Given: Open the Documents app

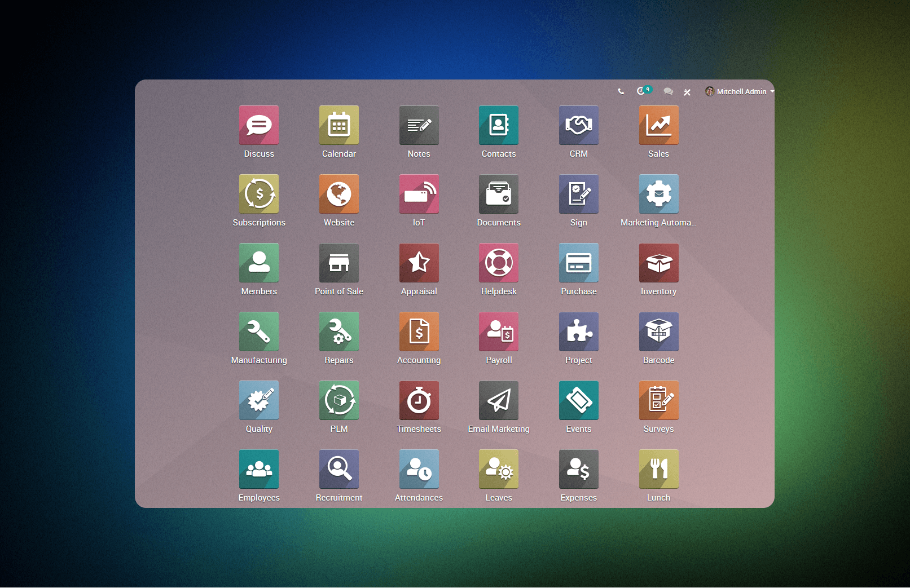Looking at the screenshot, I should tap(499, 194).
